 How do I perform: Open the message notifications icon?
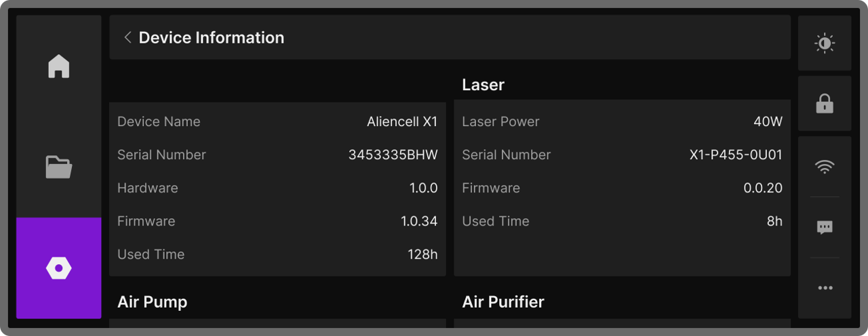coord(825,228)
